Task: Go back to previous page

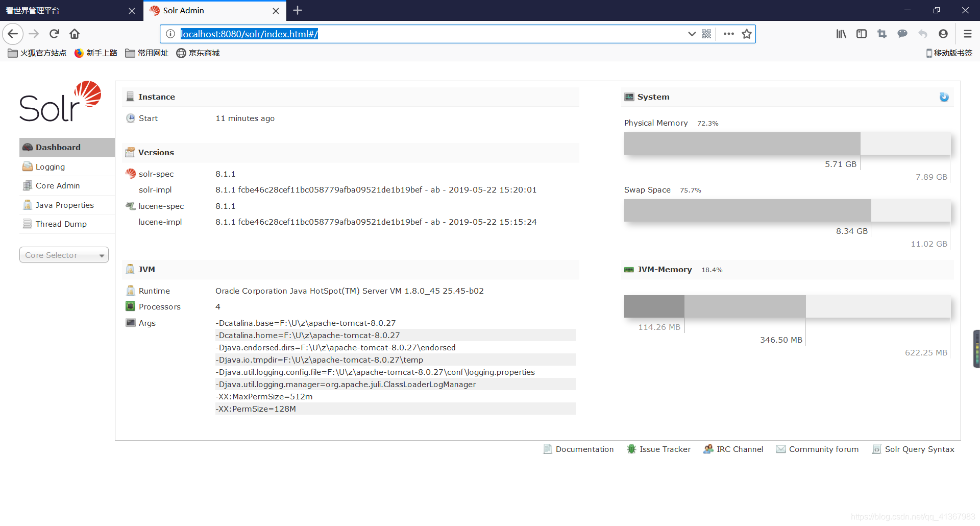Action: pyautogui.click(x=13, y=34)
